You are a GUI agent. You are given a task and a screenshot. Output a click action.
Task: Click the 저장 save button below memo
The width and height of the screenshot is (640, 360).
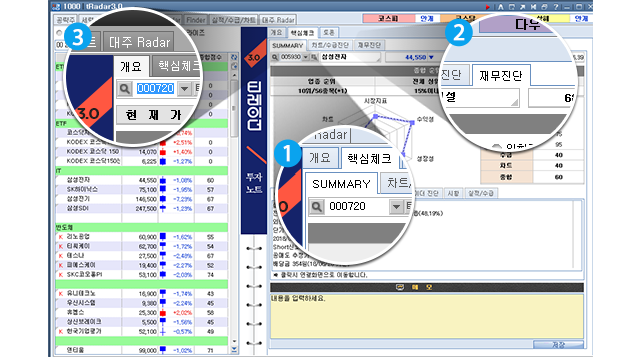[x=558, y=345]
